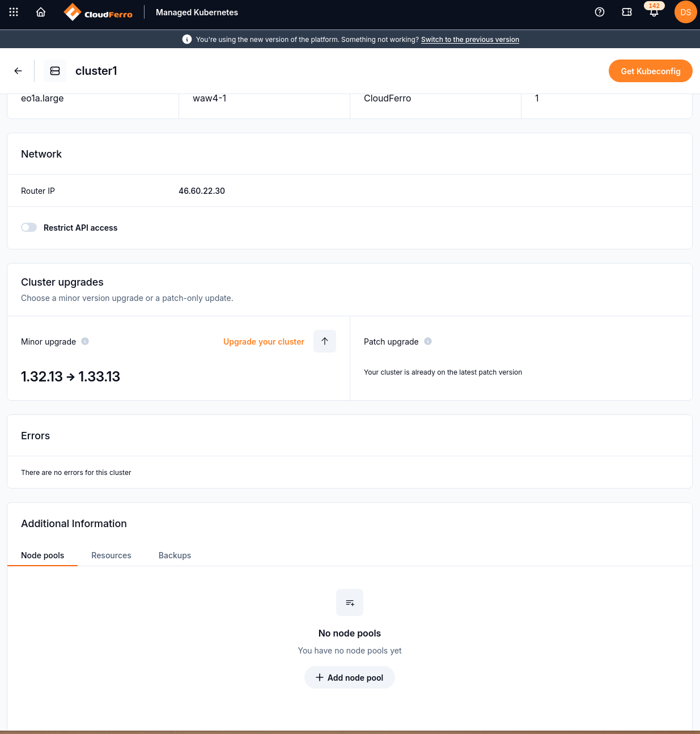Select the Router IP value 46.60.22.30

click(202, 191)
